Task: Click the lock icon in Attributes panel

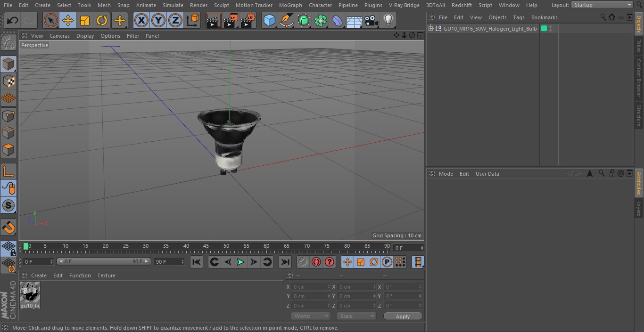Action: click(612, 173)
